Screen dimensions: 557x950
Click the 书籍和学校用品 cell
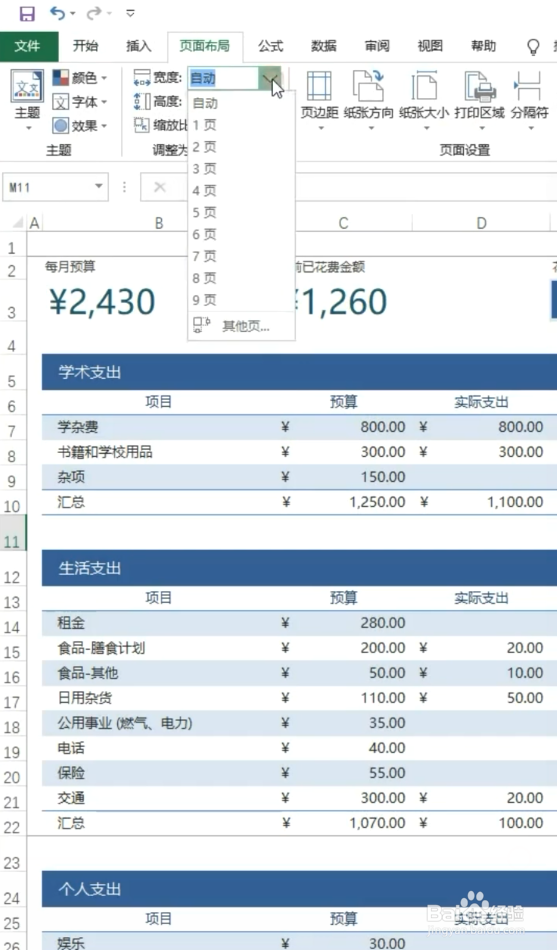(x=105, y=452)
